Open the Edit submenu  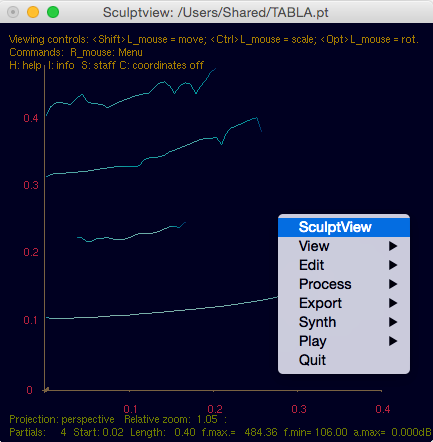(x=344, y=265)
